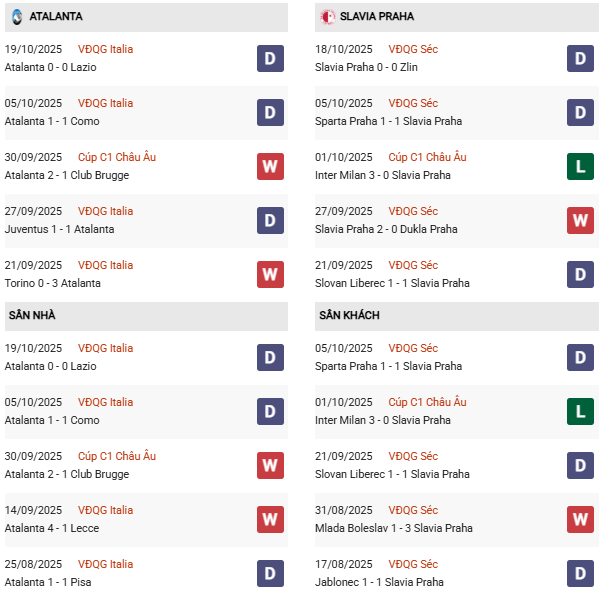Click D badge beside Juventus 1-1 Atalanta
This screenshot has height=595, width=600.
tap(270, 220)
